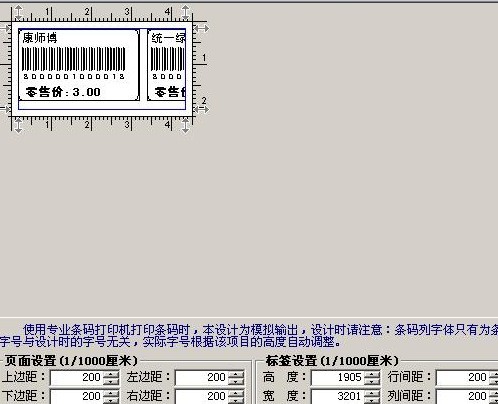Click the blue barcode printer hint text

(249, 336)
